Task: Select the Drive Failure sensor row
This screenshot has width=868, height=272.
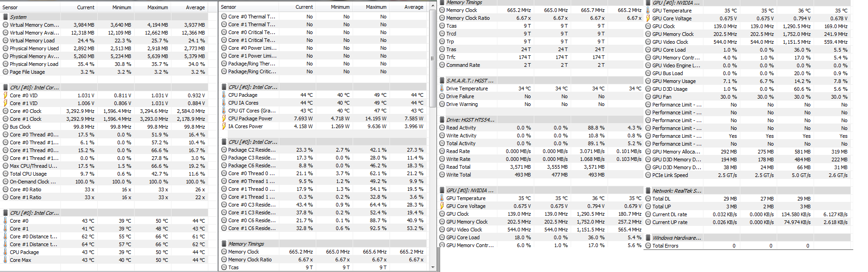Action: (460, 96)
